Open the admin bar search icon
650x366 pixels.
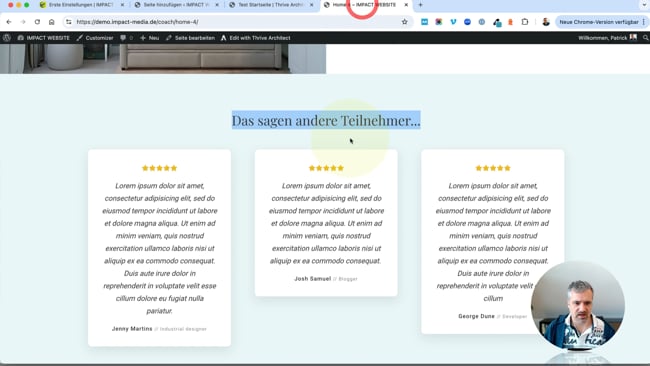tap(645, 38)
